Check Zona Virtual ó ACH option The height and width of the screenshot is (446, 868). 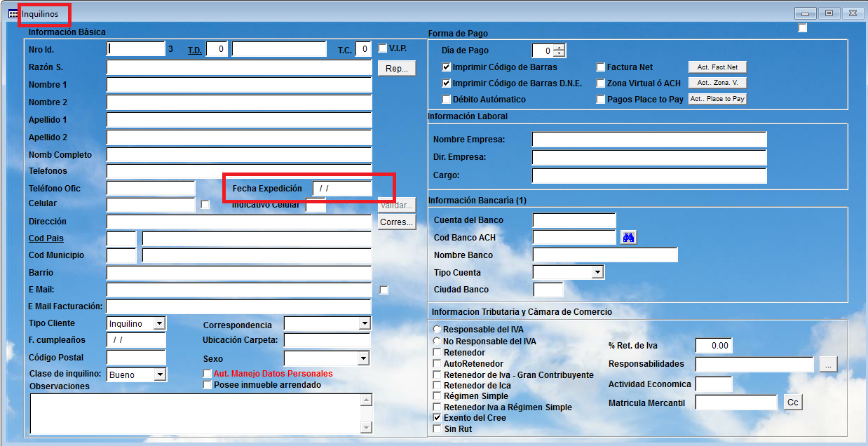pyautogui.click(x=601, y=83)
